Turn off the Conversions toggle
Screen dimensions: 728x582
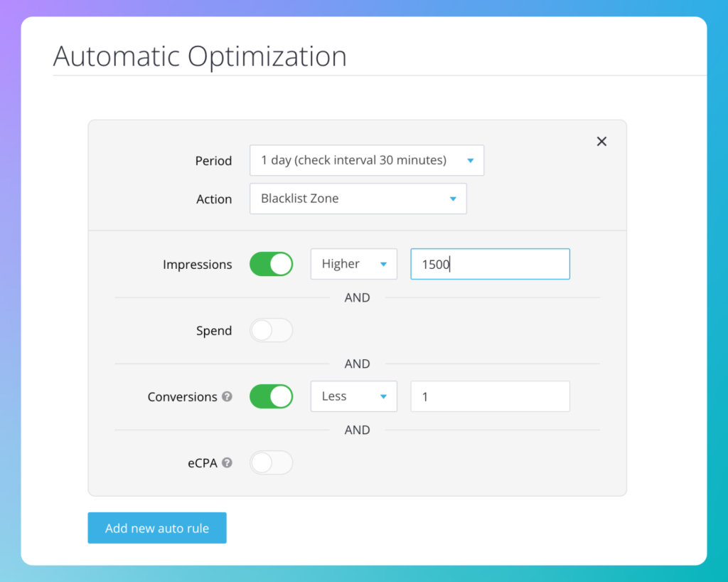coord(271,396)
